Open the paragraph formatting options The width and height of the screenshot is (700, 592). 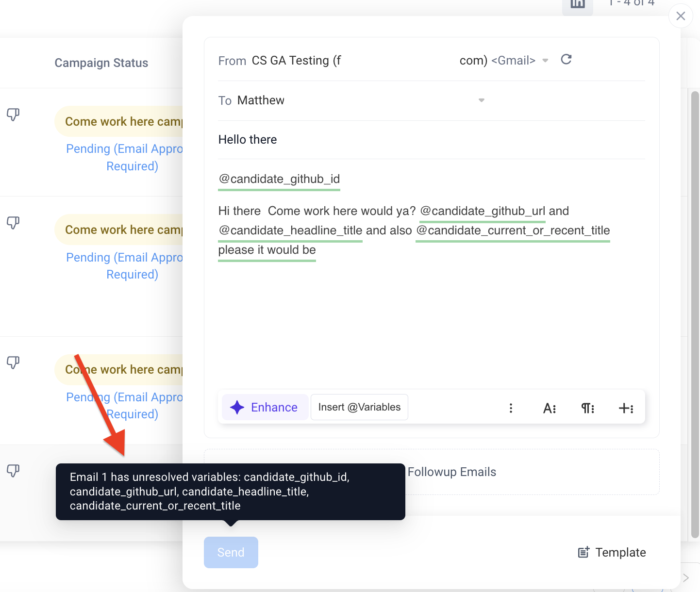pyautogui.click(x=587, y=408)
